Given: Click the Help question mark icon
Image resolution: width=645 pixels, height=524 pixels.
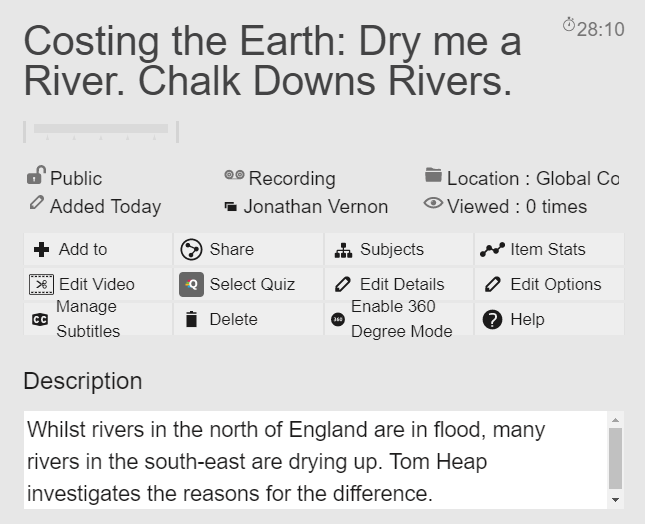Looking at the screenshot, I should 492,320.
